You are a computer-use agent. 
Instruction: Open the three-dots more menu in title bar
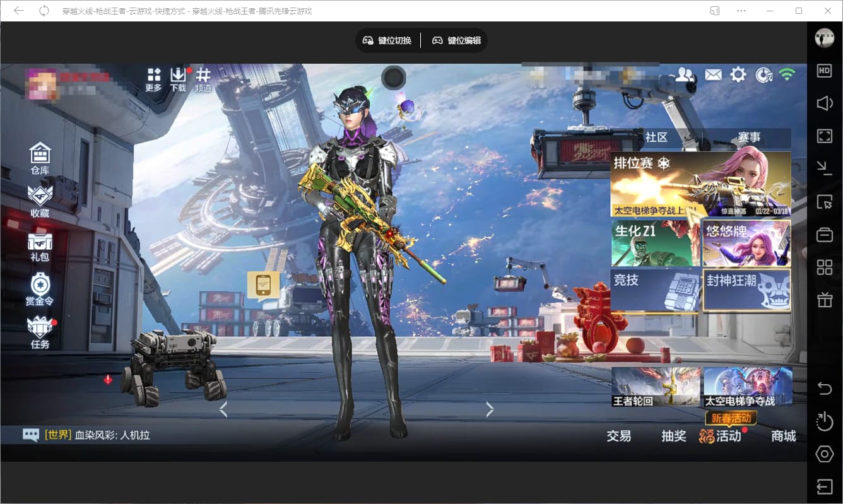(x=741, y=11)
